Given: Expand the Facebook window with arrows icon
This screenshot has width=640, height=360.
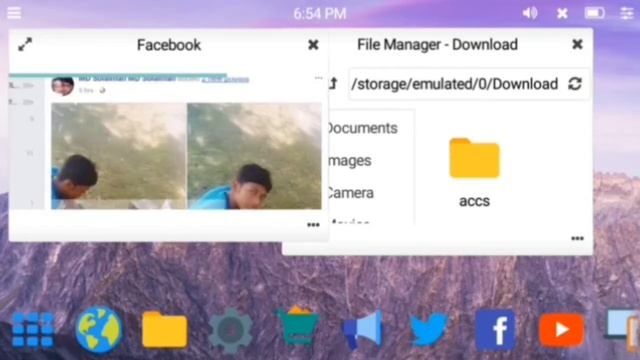Looking at the screenshot, I should (25, 44).
